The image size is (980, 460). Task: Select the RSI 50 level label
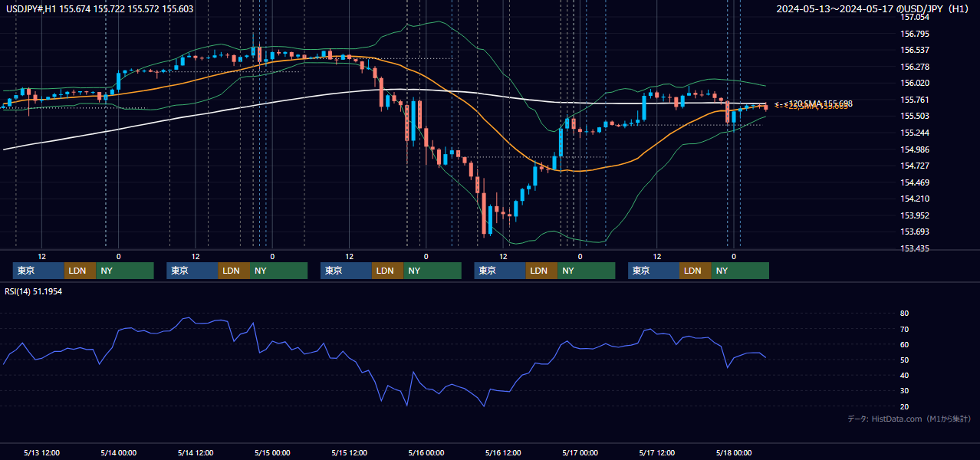(x=904, y=360)
